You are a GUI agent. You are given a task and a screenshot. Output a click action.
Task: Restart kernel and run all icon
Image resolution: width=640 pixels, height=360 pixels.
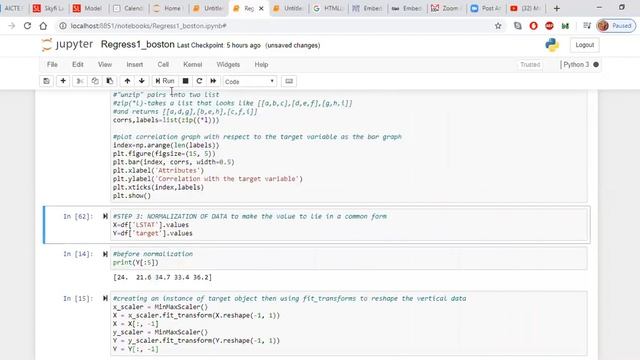tap(213, 81)
